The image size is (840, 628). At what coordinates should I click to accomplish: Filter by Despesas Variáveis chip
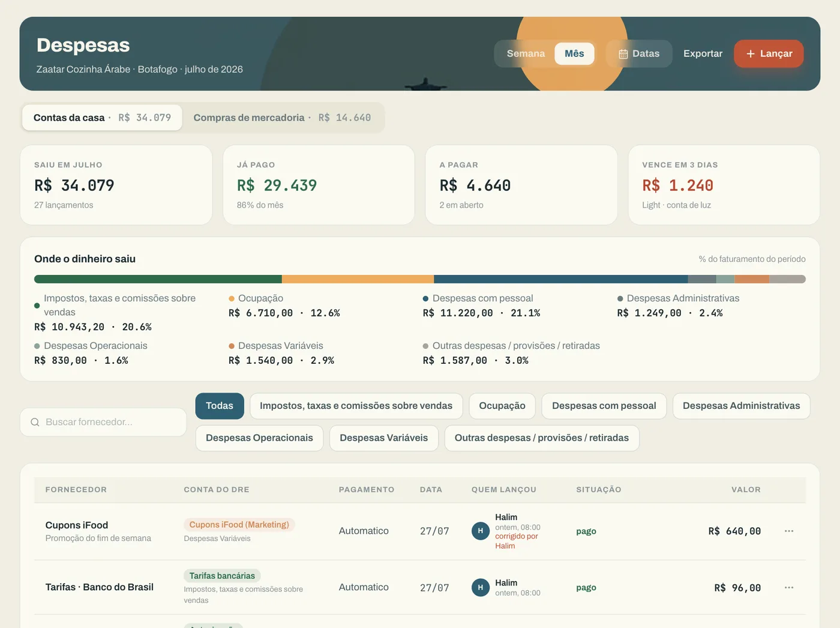[x=384, y=438]
